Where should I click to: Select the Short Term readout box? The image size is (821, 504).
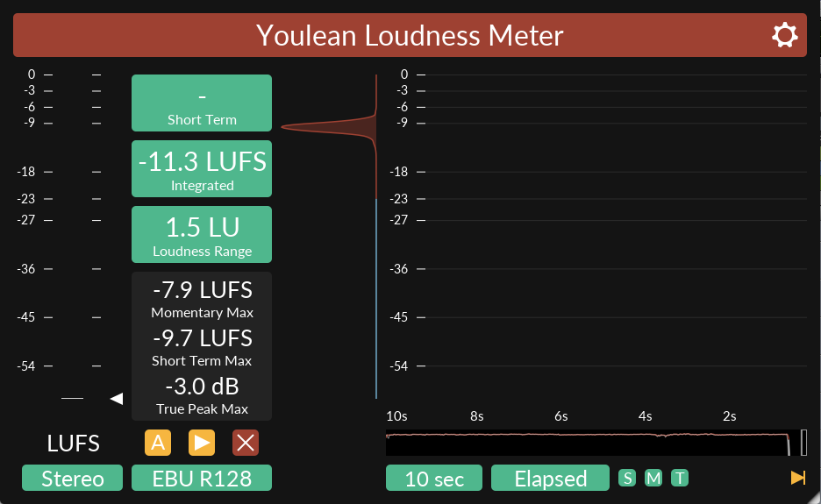tap(202, 103)
